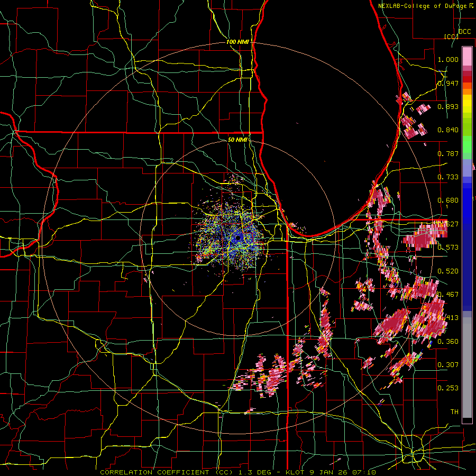This screenshot has height=476, width=476.
Task: Click the CORRELATION COEFFICIENT (CC) caption text
Action: tap(167, 472)
